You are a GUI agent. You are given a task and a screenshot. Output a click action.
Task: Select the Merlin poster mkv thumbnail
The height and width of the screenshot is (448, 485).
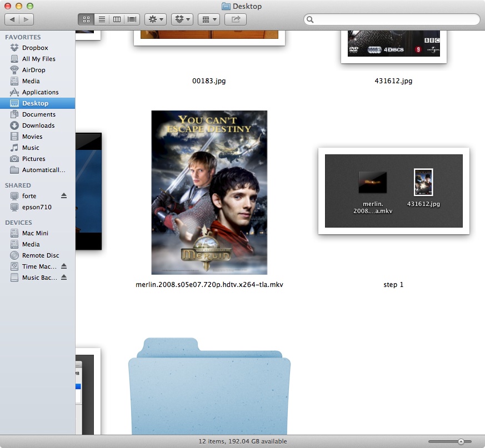[x=209, y=192]
